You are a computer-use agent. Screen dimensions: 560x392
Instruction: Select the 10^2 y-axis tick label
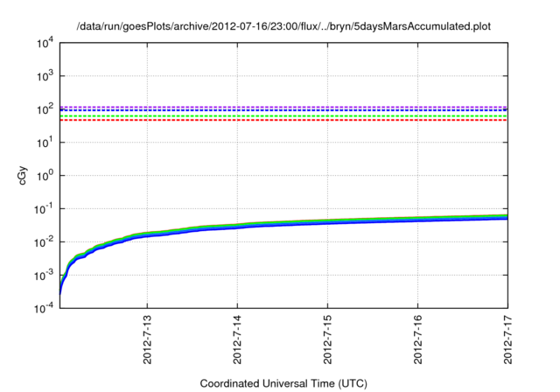coord(45,109)
